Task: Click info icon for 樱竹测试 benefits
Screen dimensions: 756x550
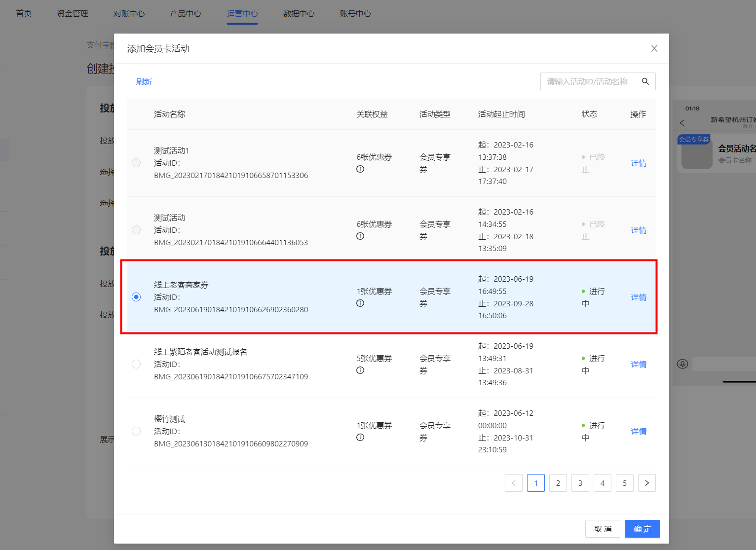Action: (x=360, y=438)
